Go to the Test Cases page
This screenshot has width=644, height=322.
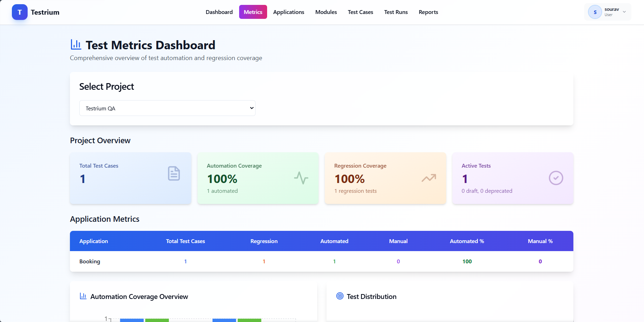tap(360, 12)
